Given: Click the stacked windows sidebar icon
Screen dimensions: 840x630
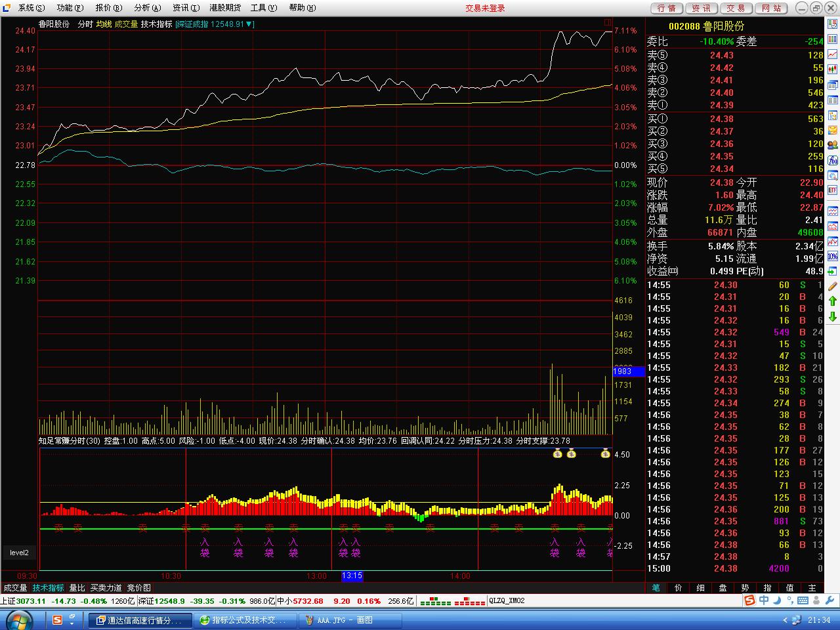Looking at the screenshot, I should [x=833, y=85].
